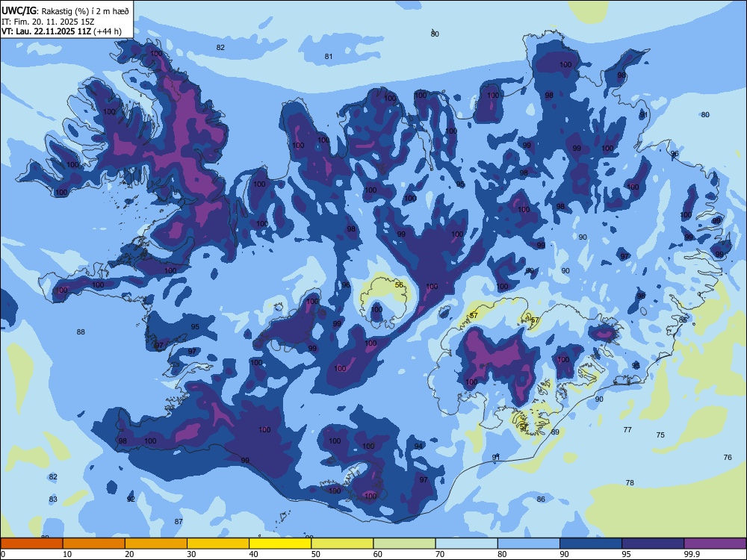This screenshot has width=747, height=560.
Task: Choose the 60–70 pale green legend swatch
Action: [404, 544]
